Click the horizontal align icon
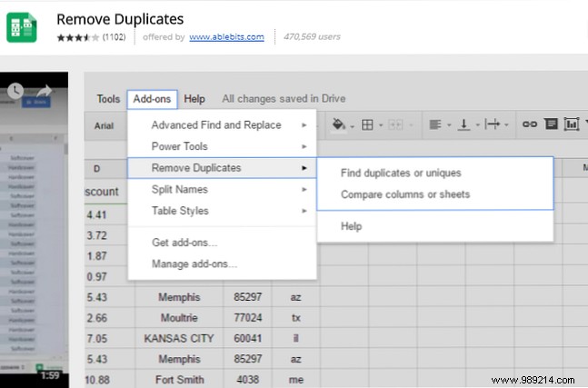Image resolution: width=588 pixels, height=388 pixels. click(x=435, y=124)
